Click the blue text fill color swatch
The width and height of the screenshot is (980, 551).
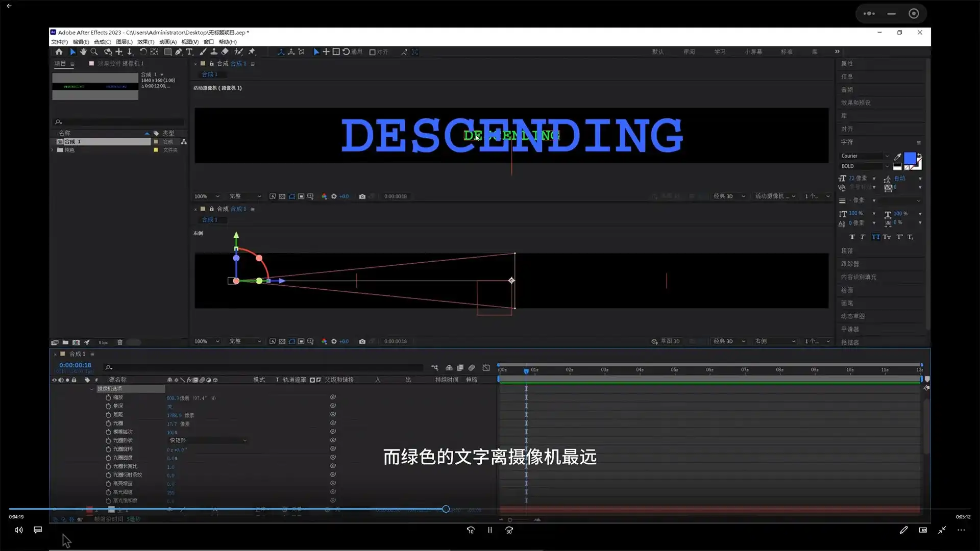[x=909, y=159]
